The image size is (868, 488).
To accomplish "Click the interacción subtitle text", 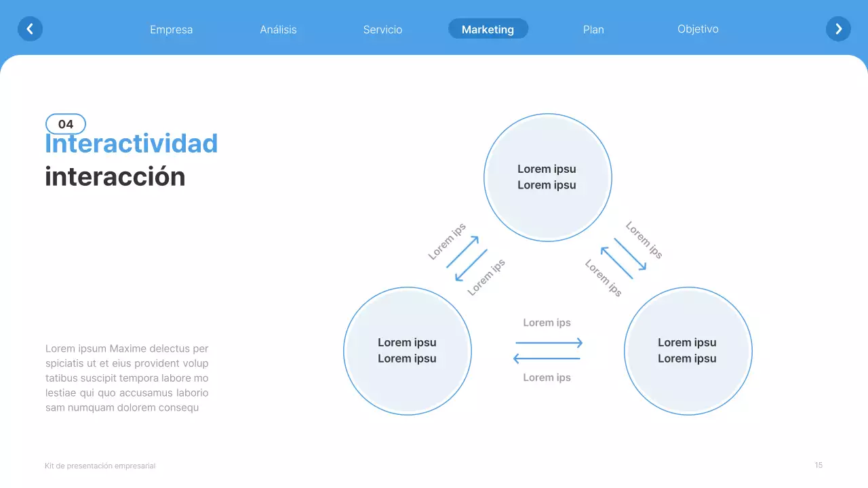I will [115, 176].
